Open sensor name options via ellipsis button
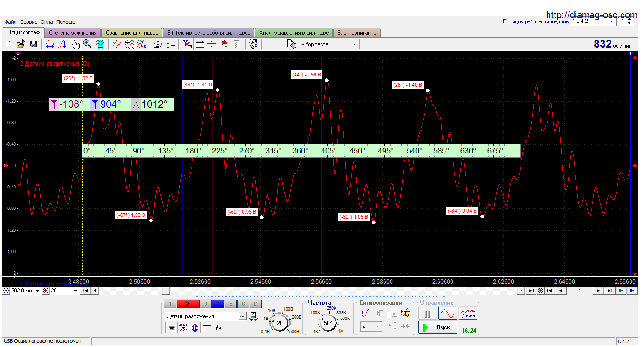 pos(242,317)
